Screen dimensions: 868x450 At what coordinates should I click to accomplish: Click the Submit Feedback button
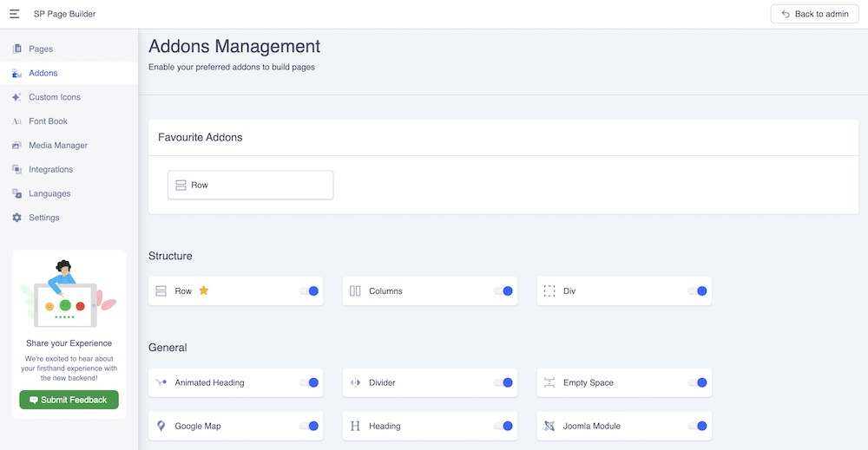pos(69,400)
